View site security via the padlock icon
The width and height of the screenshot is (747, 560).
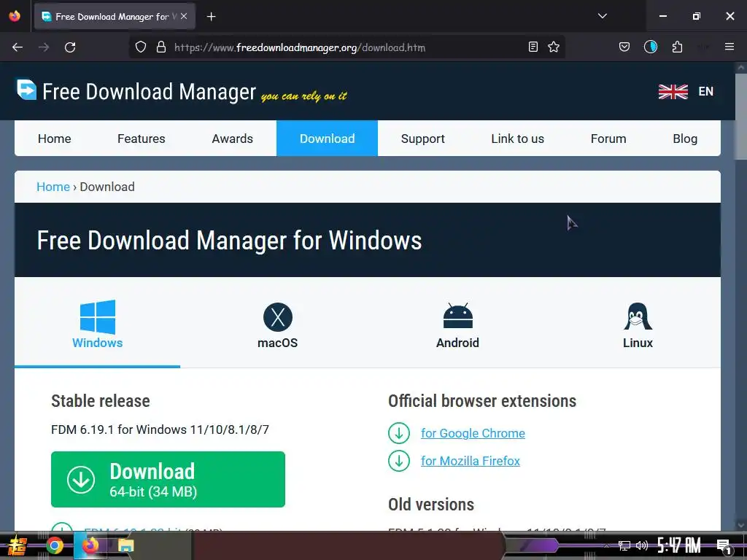tap(161, 47)
